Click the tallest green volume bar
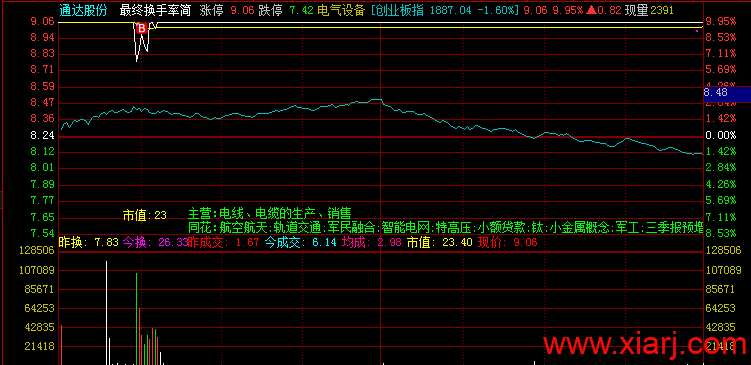 [137, 319]
